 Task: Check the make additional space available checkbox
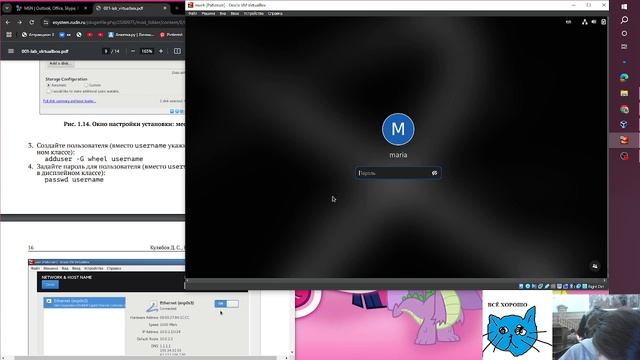pyautogui.click(x=48, y=91)
